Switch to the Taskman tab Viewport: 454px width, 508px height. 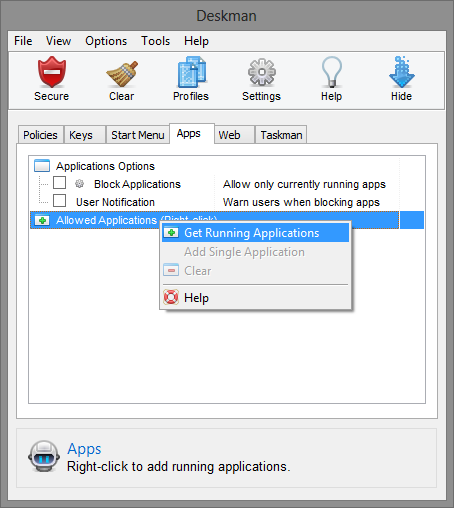(x=281, y=135)
